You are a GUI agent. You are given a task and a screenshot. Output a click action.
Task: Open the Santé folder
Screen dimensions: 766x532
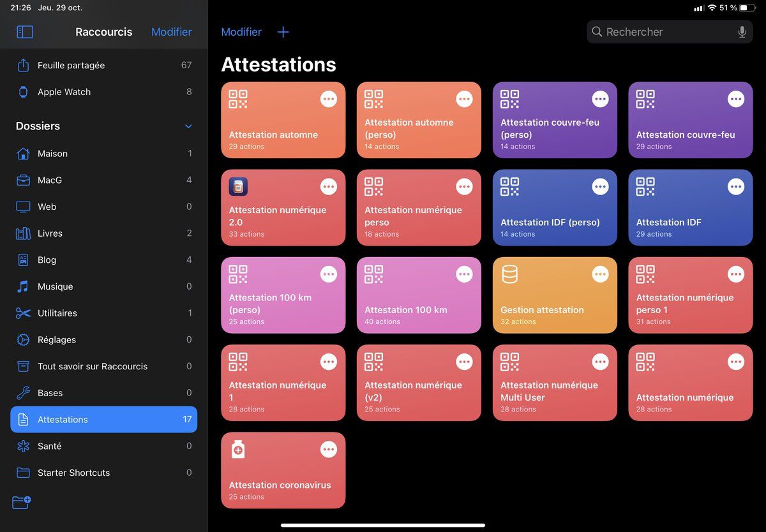[104, 446]
